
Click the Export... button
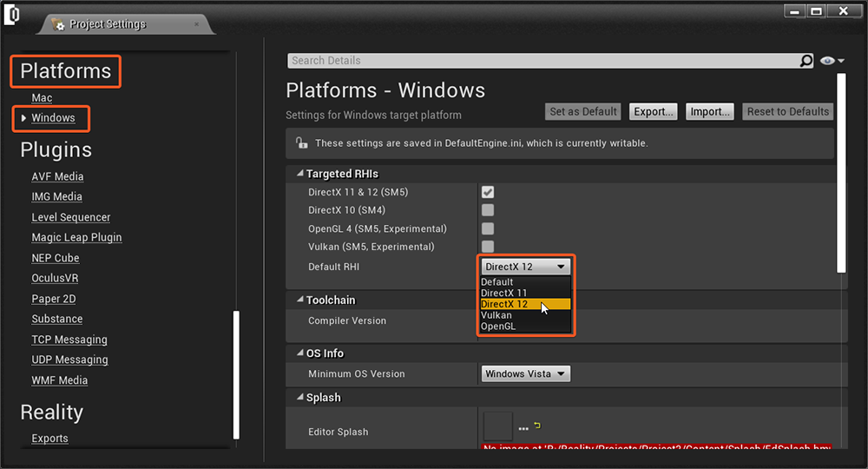click(654, 112)
